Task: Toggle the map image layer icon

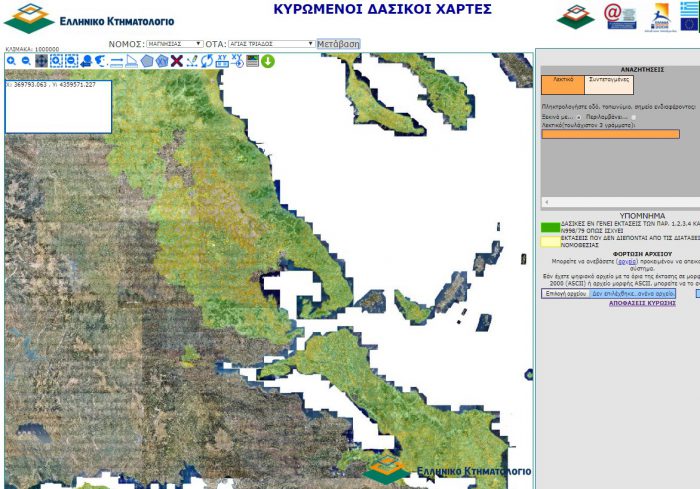Action: click(x=253, y=61)
